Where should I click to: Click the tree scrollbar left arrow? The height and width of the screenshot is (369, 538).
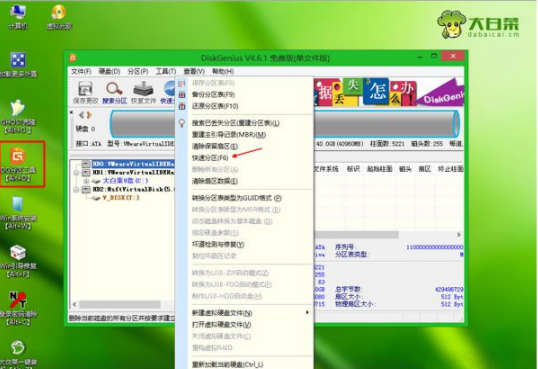click(x=74, y=304)
